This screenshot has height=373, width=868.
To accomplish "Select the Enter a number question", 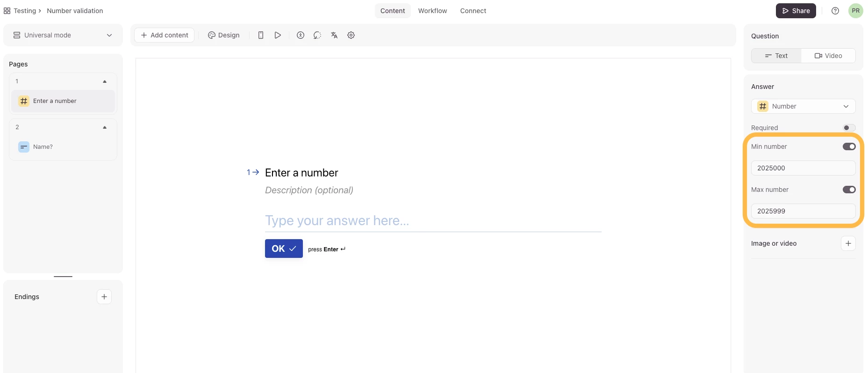I will click(63, 101).
